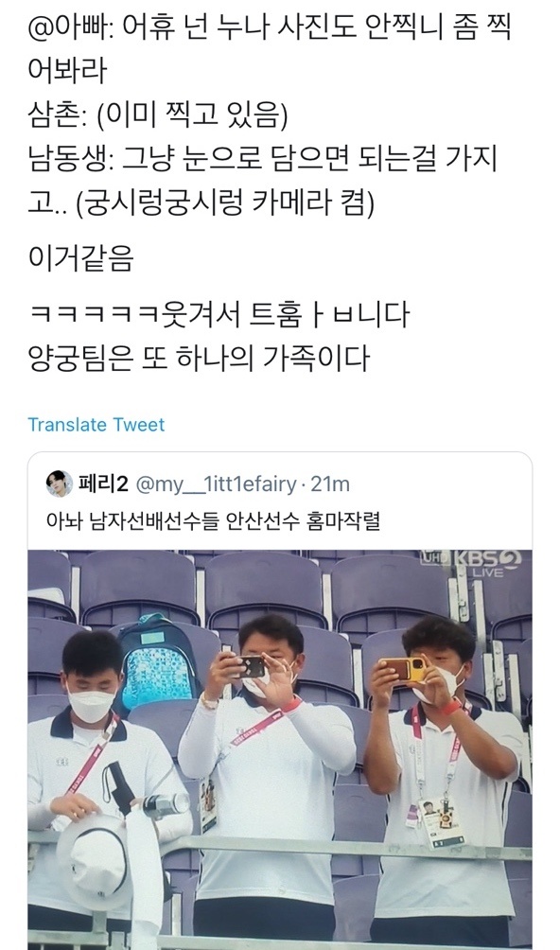Click the 삼촌: (이미 찍고 있음) line
Screen dimensions: 560x950
(157, 114)
